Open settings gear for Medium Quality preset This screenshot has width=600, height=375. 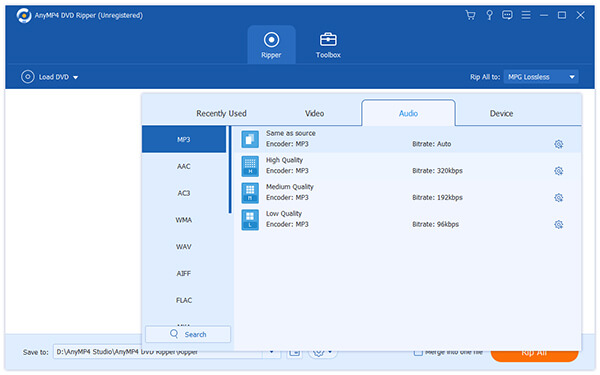click(x=558, y=198)
